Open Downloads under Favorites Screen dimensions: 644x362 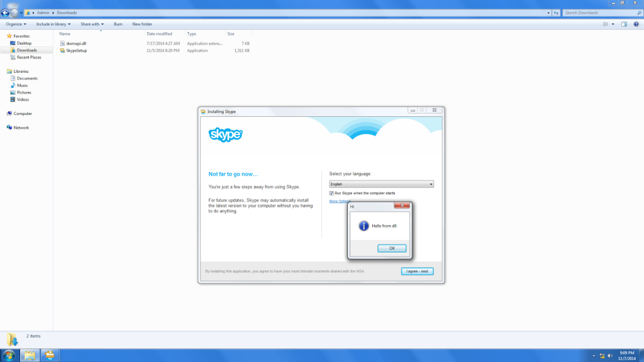[x=26, y=50]
